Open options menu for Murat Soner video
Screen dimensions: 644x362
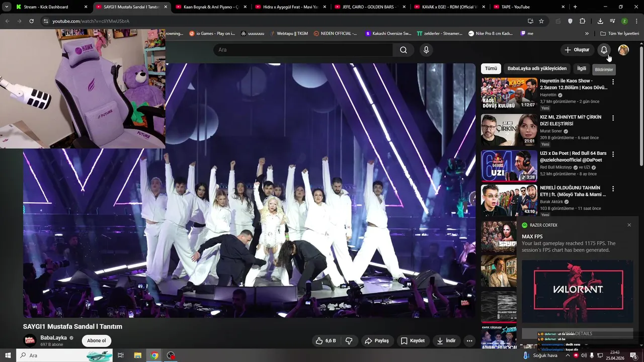click(x=613, y=118)
